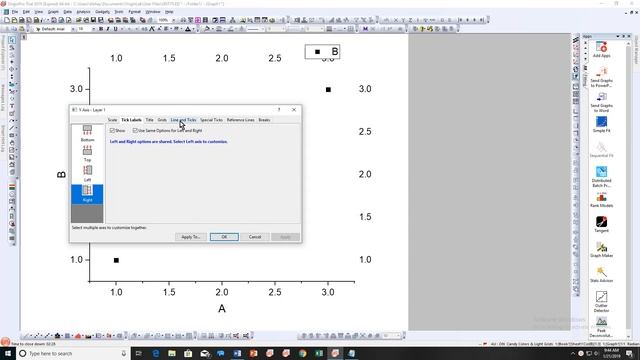Screen dimensions: 640x360
Task: Switch to the Scale tab
Action: tap(112, 120)
